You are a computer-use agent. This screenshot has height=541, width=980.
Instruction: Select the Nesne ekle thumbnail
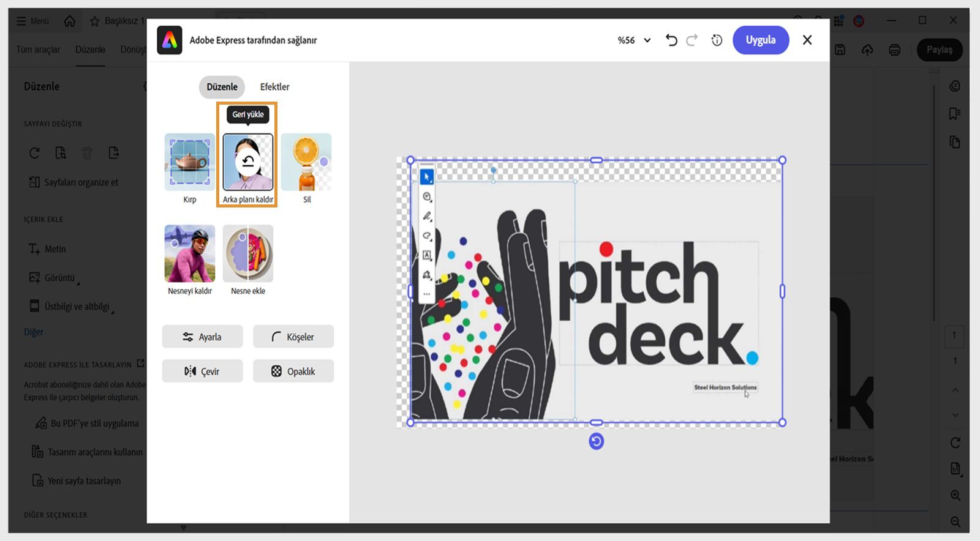[248, 253]
